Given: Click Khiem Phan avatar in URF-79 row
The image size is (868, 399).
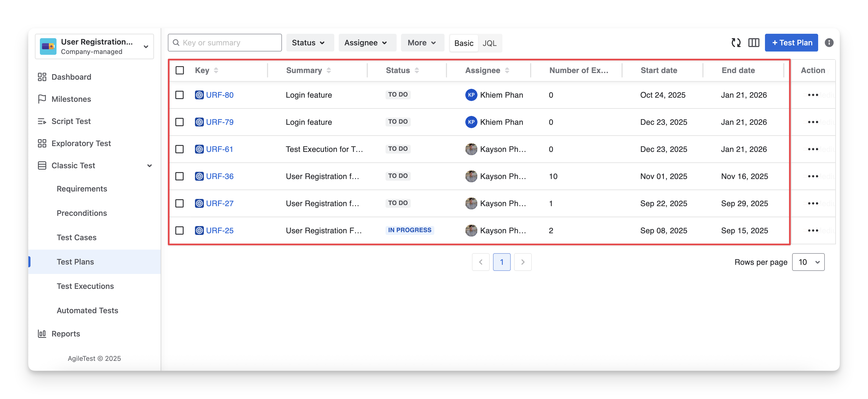Looking at the screenshot, I should coord(471,122).
